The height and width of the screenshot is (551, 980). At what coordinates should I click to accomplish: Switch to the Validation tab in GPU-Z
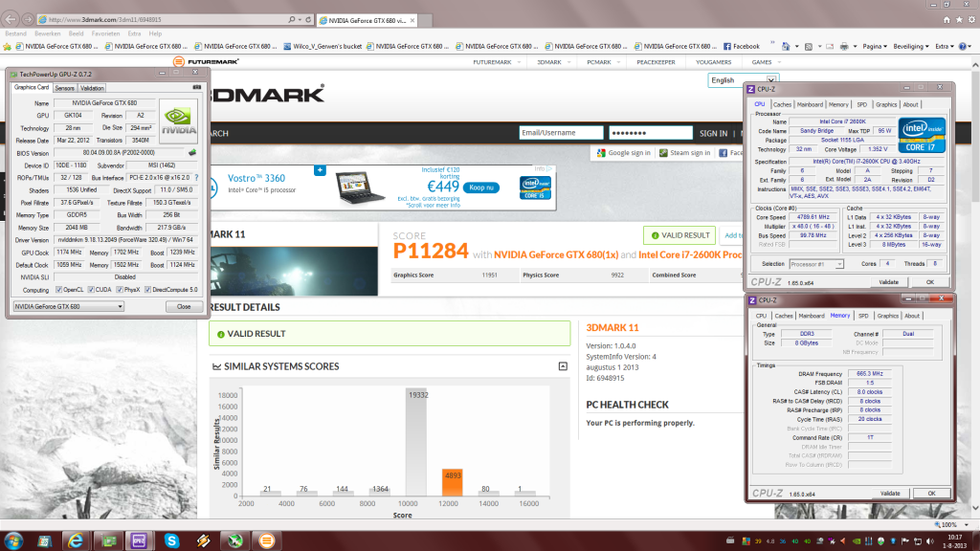pos(92,88)
